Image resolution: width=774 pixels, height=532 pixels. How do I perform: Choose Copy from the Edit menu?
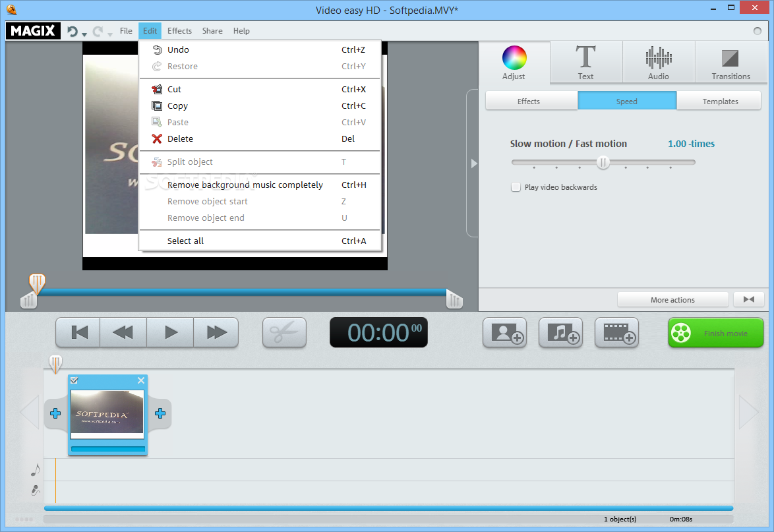[260, 105]
